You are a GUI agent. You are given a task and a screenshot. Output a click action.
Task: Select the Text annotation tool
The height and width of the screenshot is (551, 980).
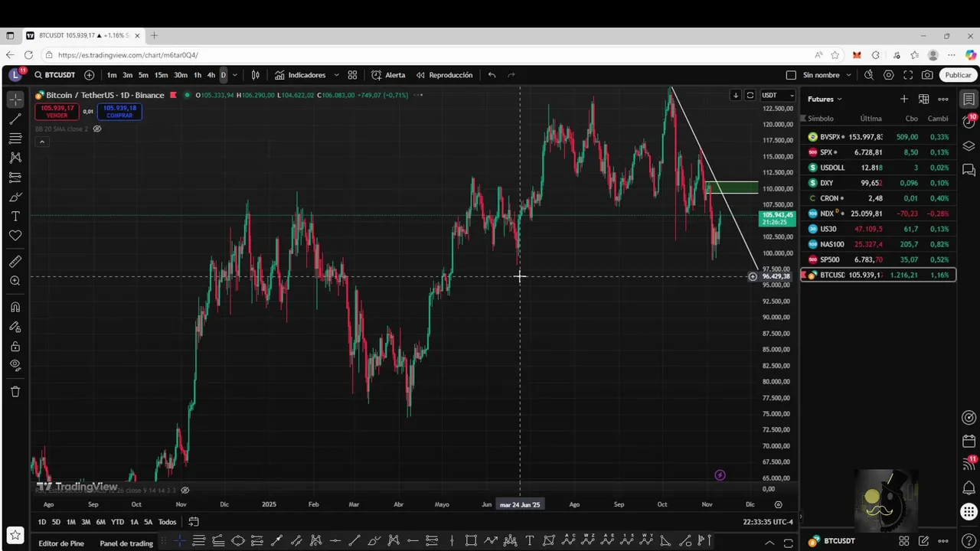pyautogui.click(x=15, y=217)
